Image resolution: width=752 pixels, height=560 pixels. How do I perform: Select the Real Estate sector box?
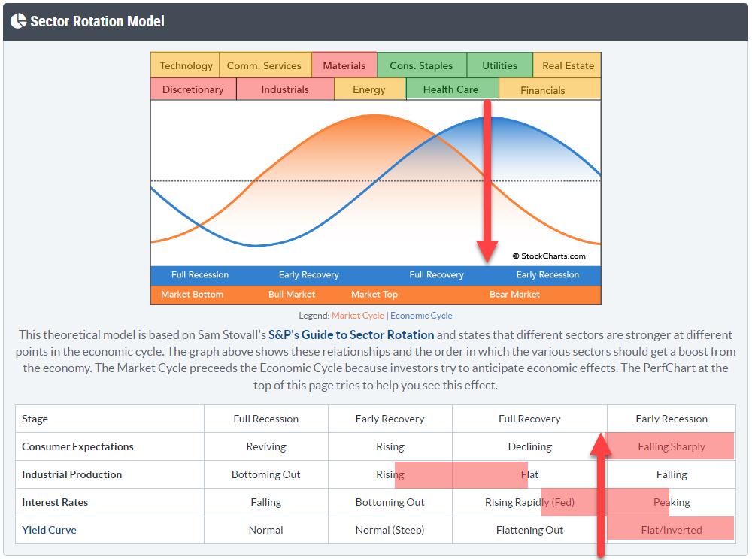tap(568, 65)
